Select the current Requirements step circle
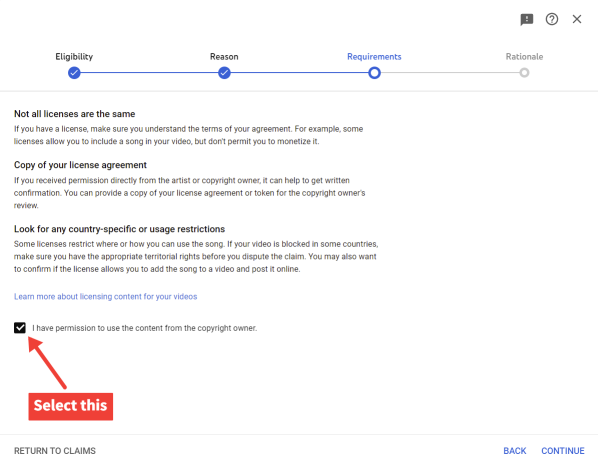598x465 pixels. click(374, 72)
